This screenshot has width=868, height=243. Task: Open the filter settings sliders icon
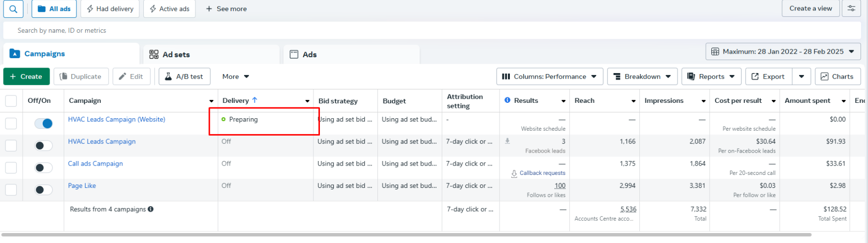pyautogui.click(x=851, y=8)
